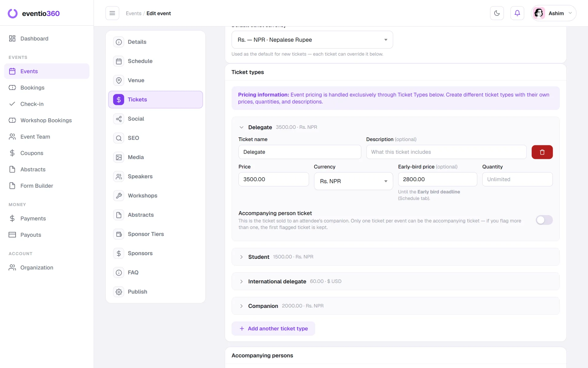Open the Publish tab
This screenshot has width=588, height=368.
156,292
